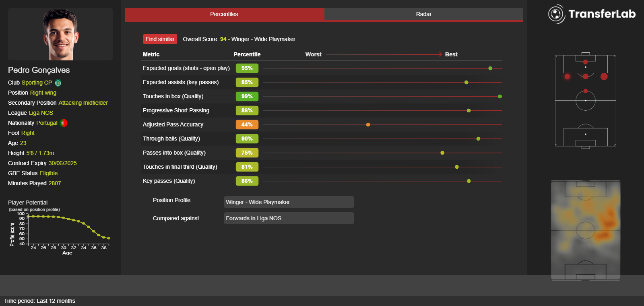Click the 'Metric' column header
The image size is (644, 306).
[151, 54]
